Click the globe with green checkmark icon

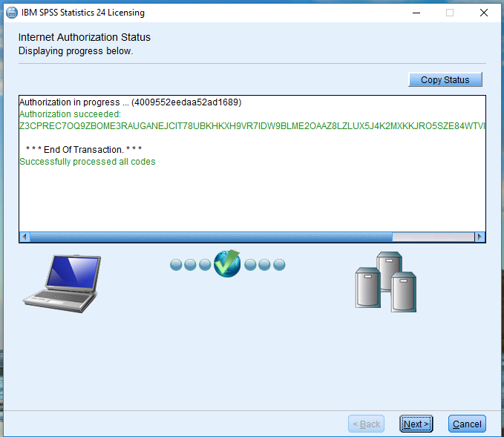point(227,263)
